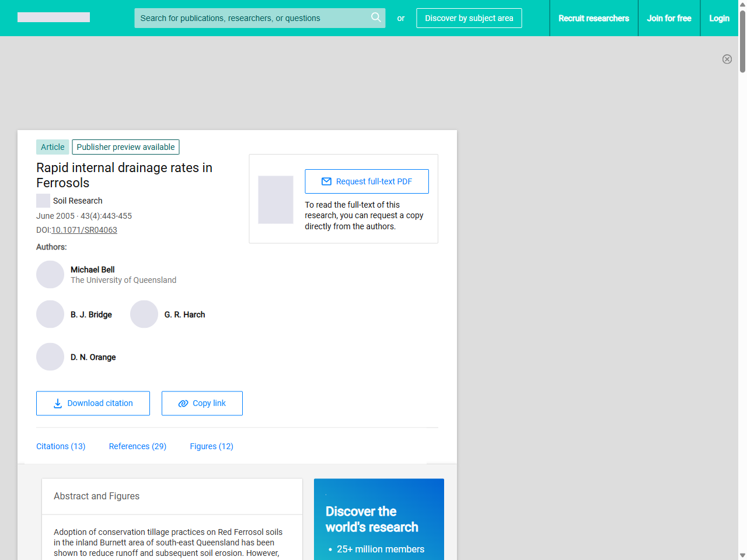Viewport: 747px width, 560px height.
Task: Open the DOI link 10.1071/SR04063
Action: 84,230
